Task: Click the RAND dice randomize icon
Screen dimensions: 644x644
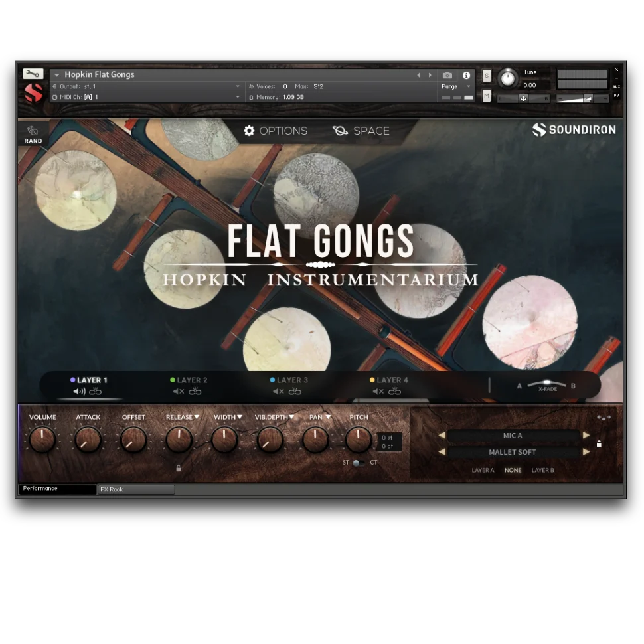Action: tap(33, 131)
